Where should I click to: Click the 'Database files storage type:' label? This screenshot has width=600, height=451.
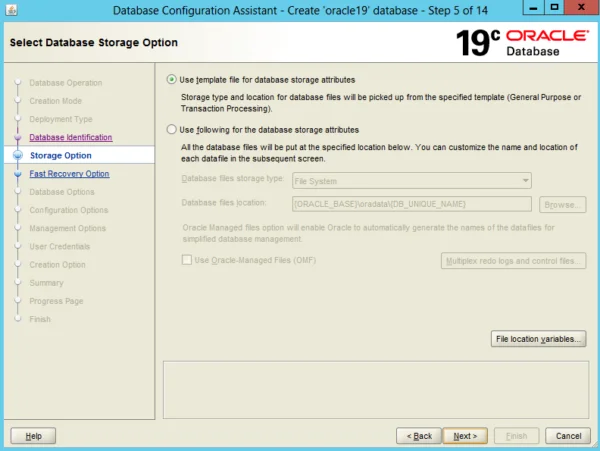[233, 178]
